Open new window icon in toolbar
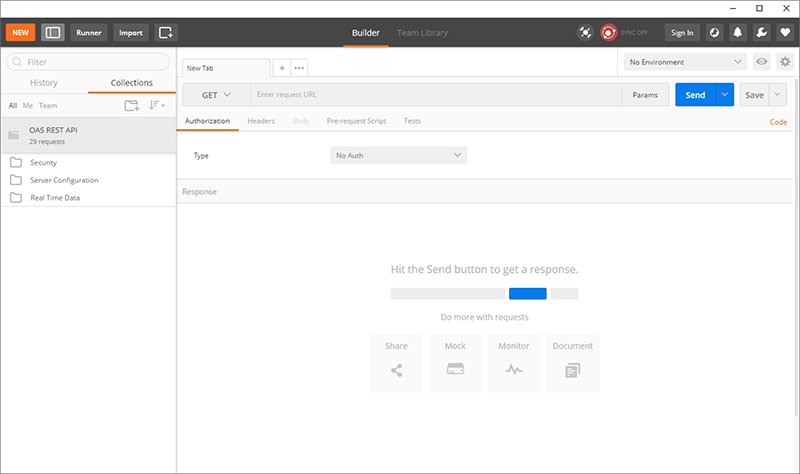 pos(166,32)
